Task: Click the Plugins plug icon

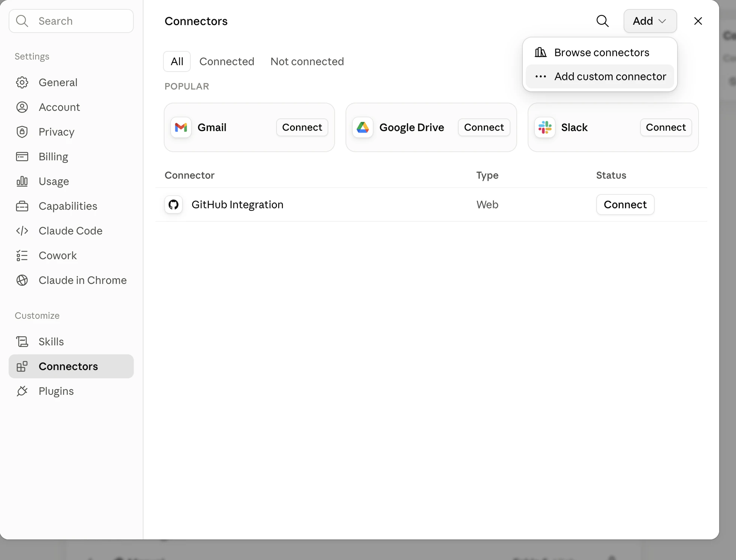Action: pyautogui.click(x=22, y=391)
